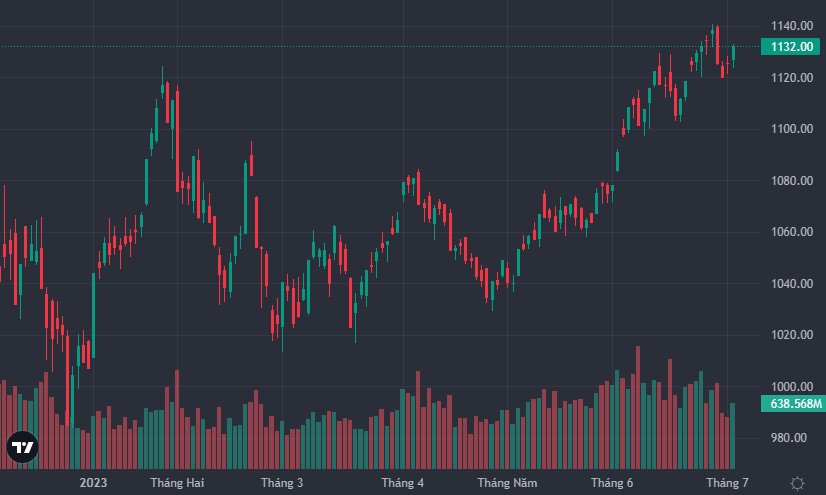Click the 1140.00 price scale label

click(x=790, y=26)
